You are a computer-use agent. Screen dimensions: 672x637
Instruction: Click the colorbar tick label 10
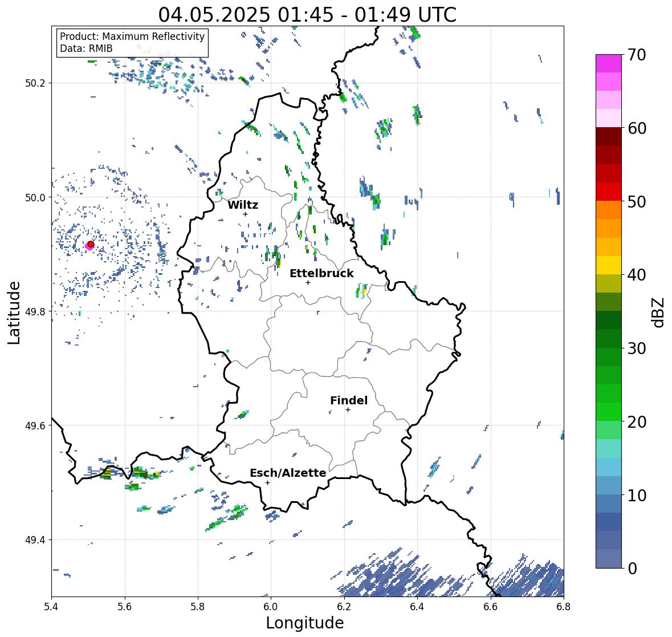(x=637, y=495)
